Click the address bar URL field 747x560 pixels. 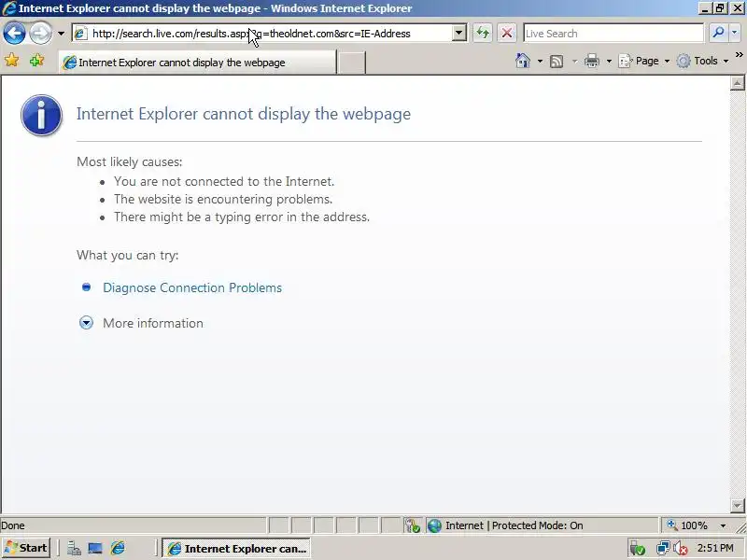269,34
